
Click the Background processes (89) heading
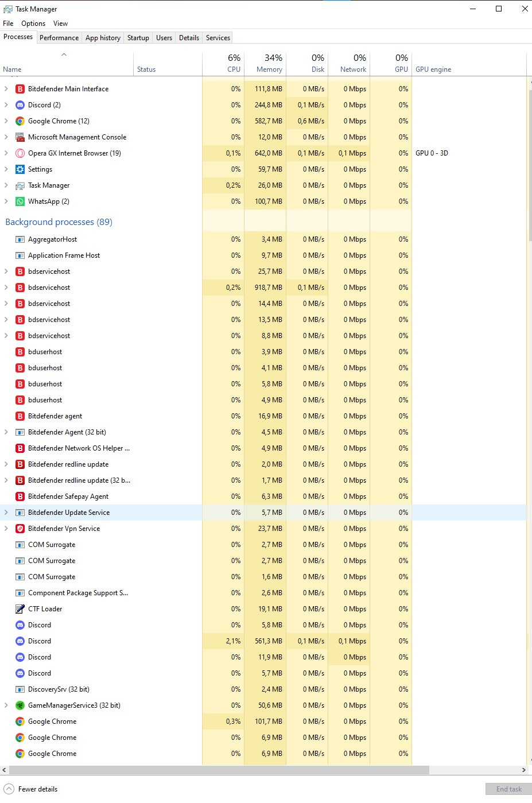59,222
